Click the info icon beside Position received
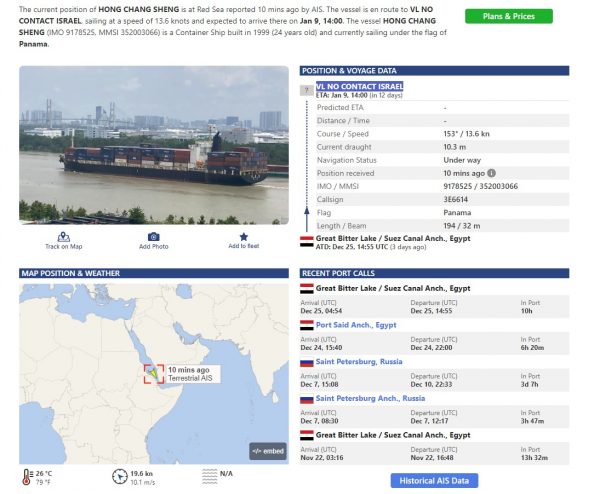Viewport: 600px width, 494px height. [x=492, y=172]
